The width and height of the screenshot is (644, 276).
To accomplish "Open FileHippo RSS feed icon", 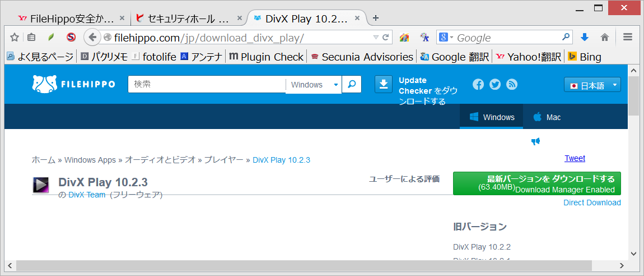I will [x=512, y=84].
